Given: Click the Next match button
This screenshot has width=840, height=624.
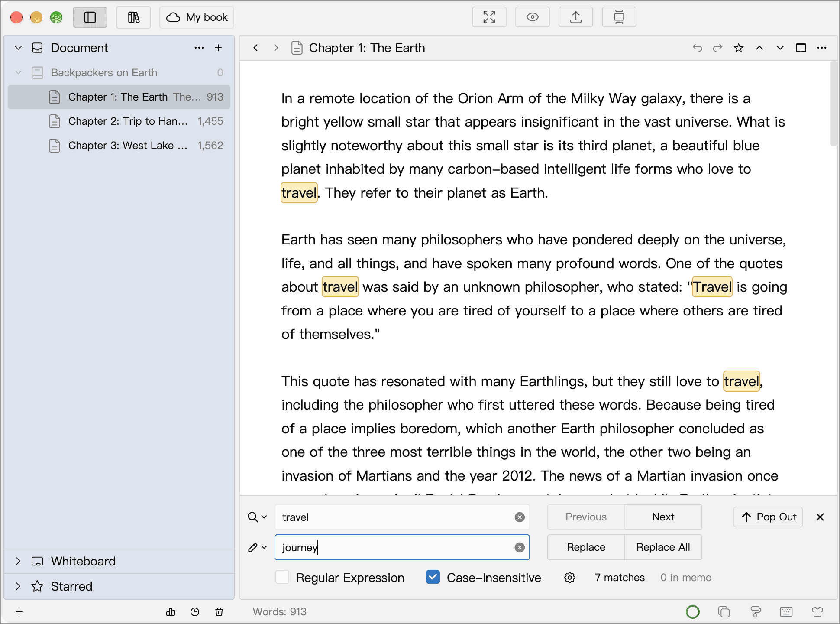Looking at the screenshot, I should [663, 517].
